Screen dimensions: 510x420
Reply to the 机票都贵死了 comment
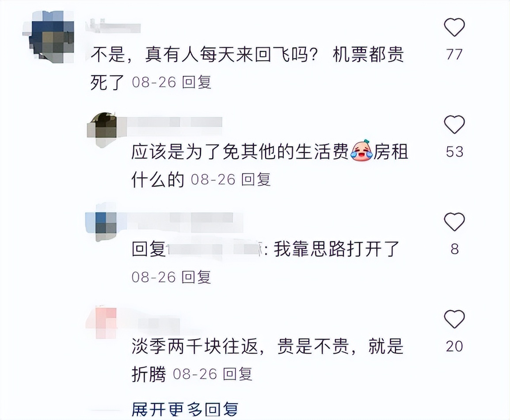[x=197, y=82]
